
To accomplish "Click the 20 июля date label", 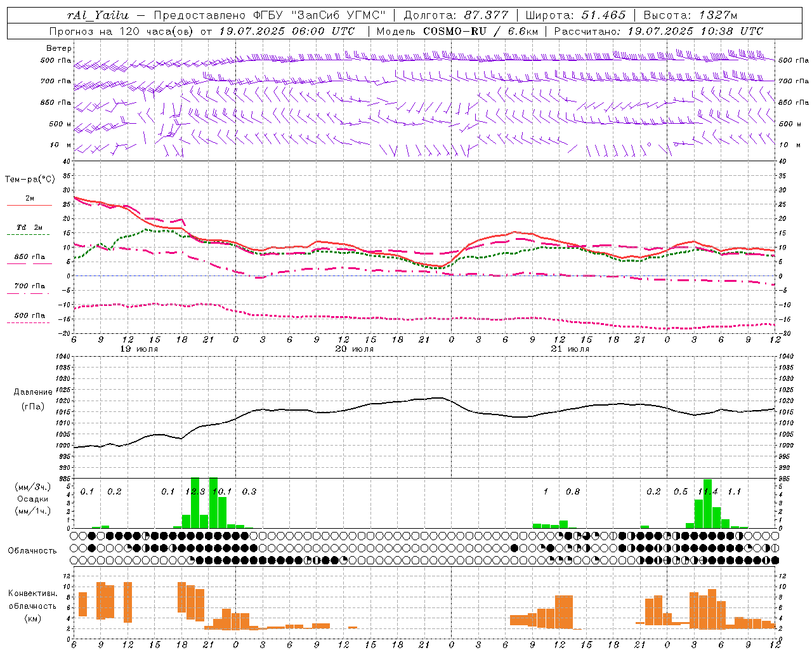I will (354, 349).
